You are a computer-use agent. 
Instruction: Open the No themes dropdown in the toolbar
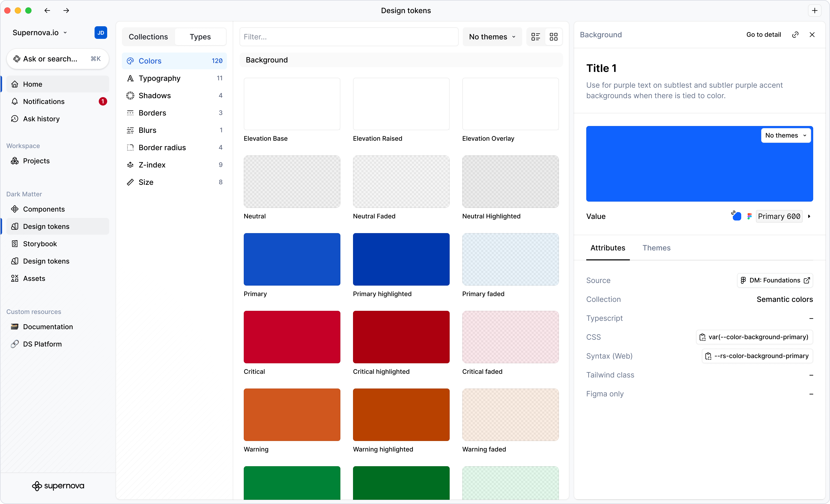(x=492, y=37)
